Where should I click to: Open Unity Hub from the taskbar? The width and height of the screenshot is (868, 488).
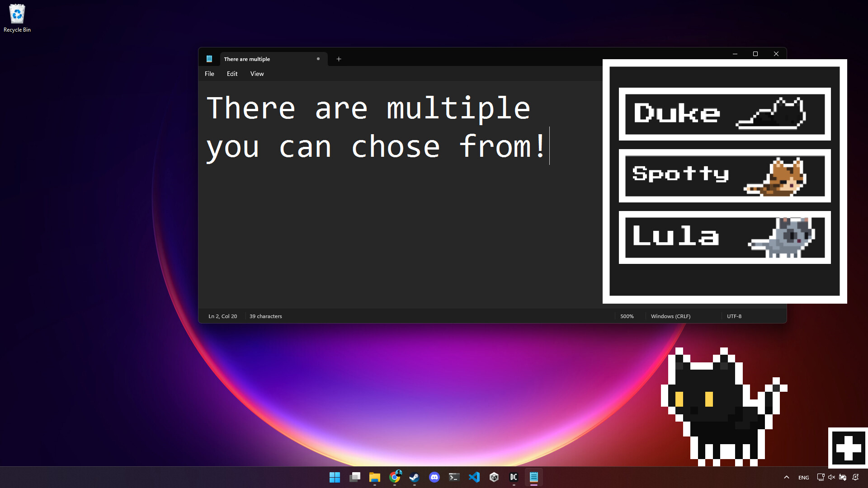494,477
